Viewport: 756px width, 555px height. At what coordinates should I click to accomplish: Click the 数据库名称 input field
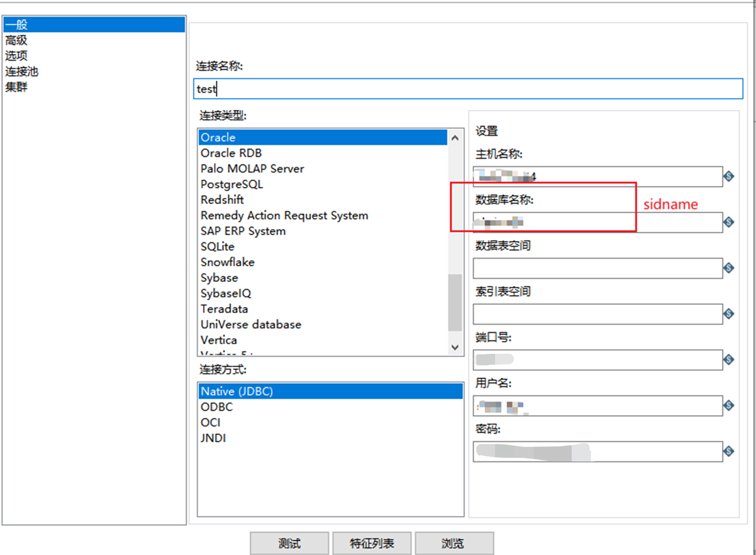click(598, 222)
